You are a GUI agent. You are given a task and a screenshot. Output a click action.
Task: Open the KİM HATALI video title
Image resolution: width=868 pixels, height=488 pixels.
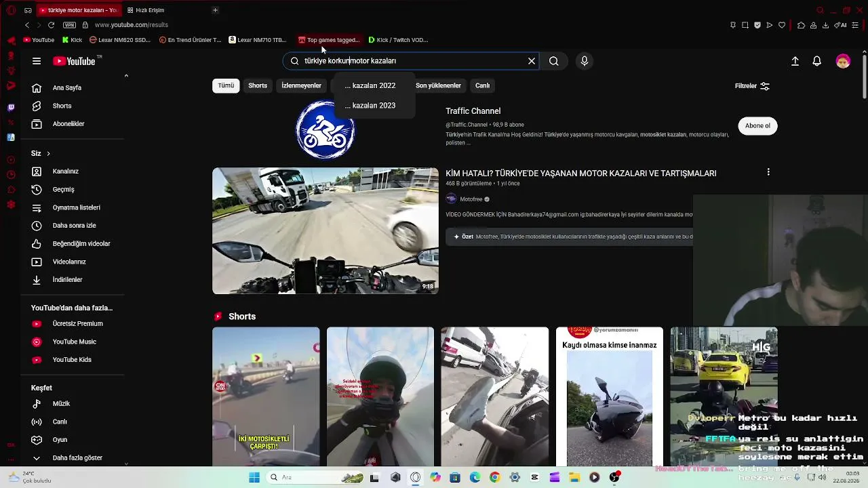(580, 174)
